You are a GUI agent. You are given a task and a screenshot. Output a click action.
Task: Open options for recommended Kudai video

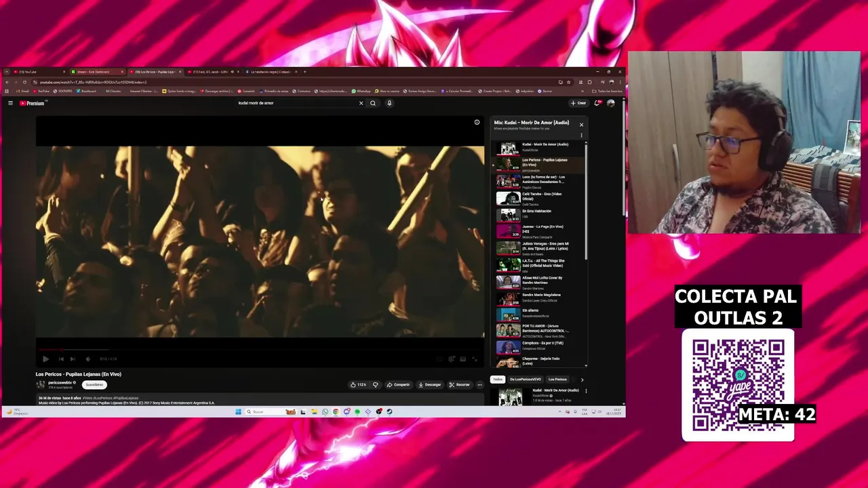point(586,391)
